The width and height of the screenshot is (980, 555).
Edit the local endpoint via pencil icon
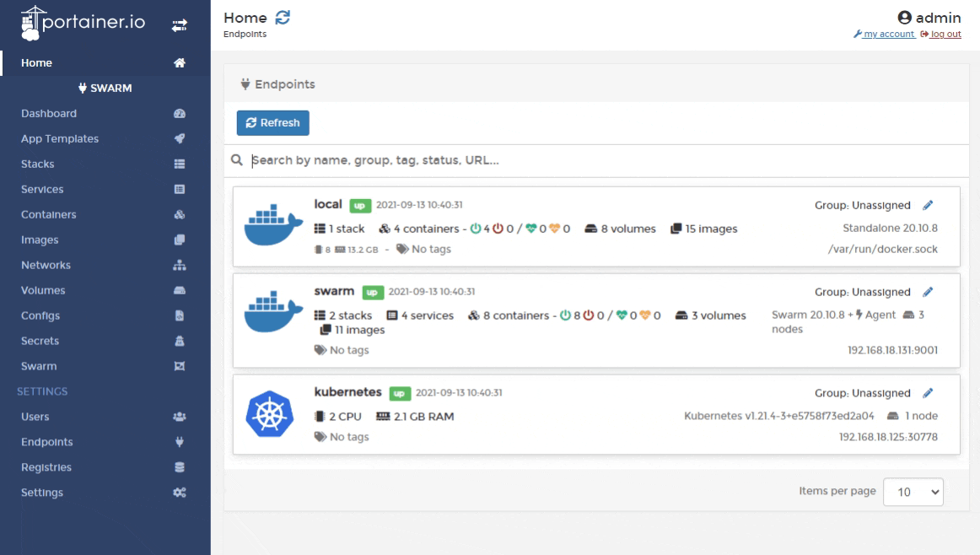tap(929, 205)
